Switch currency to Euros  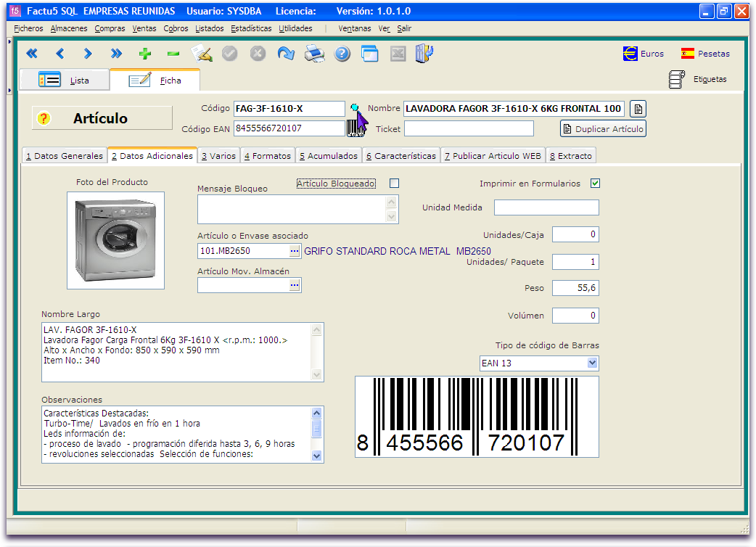[643, 54]
